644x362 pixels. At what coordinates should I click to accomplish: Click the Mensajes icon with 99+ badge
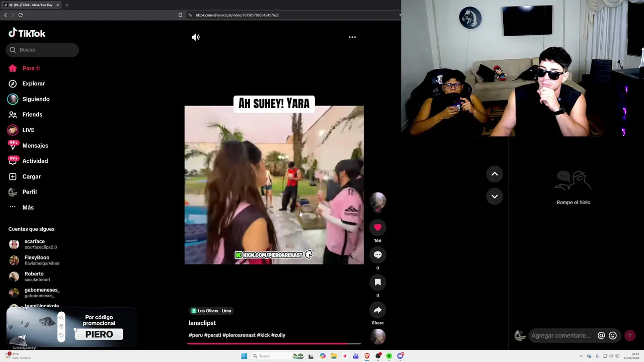click(13, 145)
